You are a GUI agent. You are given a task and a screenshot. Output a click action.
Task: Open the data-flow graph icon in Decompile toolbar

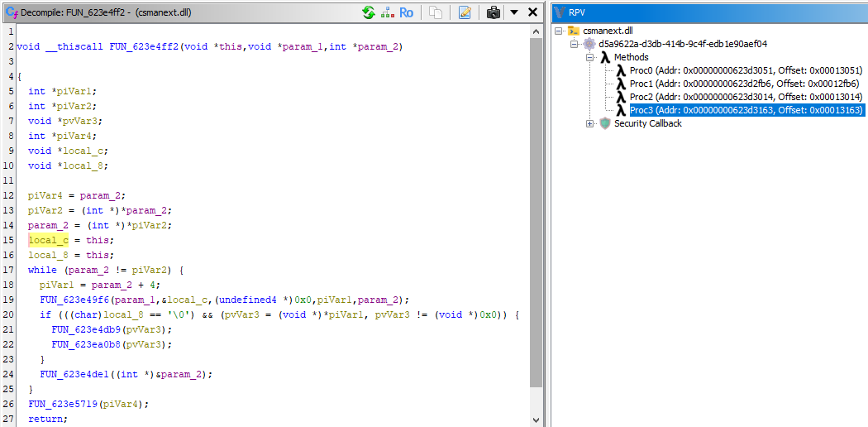tap(388, 12)
